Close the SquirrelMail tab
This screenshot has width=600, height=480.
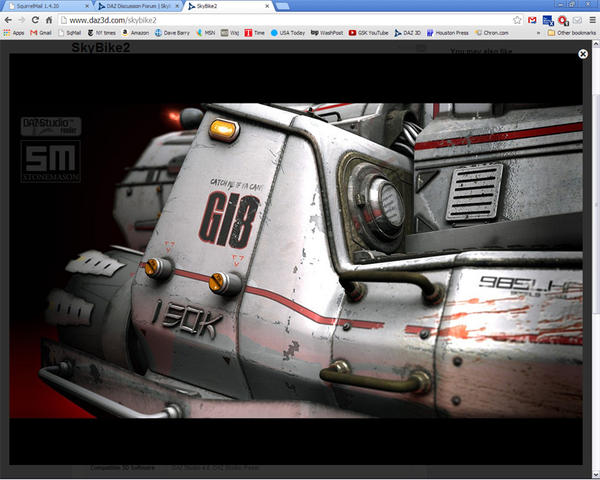click(x=88, y=6)
